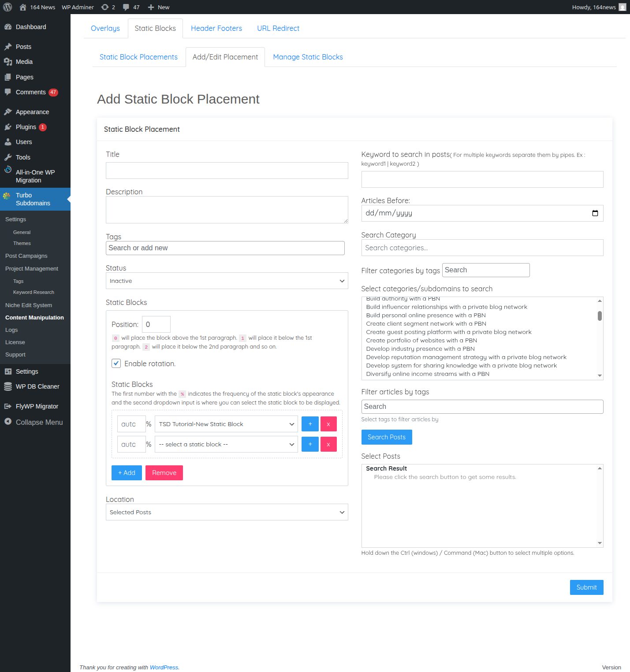This screenshot has height=672, width=630.
Task: Open the Status dropdown showing Inactive
Action: coord(227,281)
